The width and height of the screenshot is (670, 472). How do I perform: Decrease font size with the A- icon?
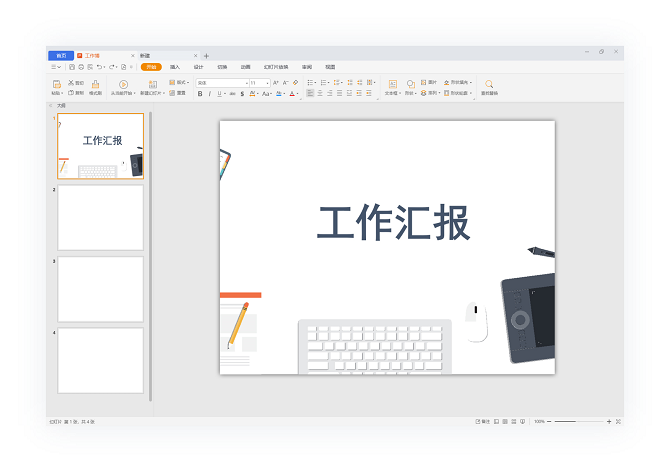285,82
